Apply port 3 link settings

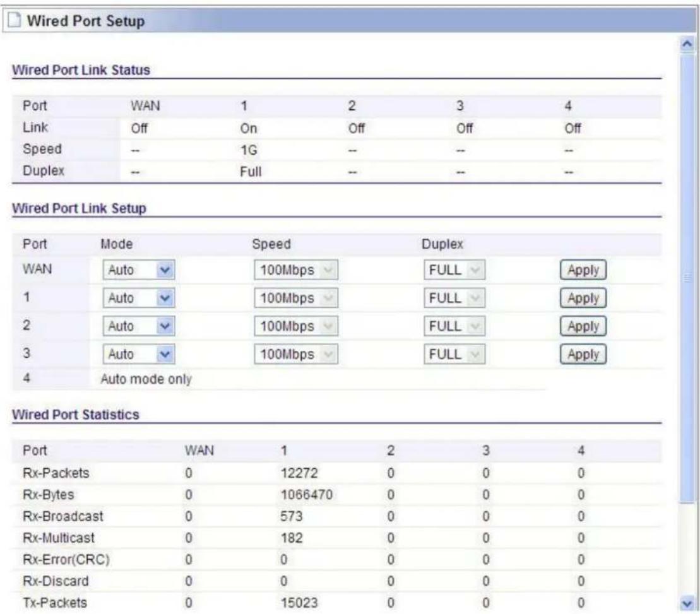click(x=583, y=354)
